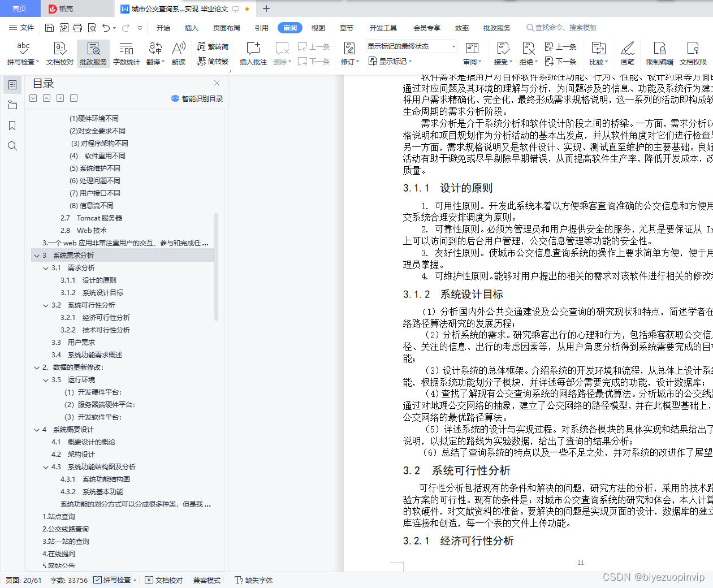Screen dimensions: 713x588
Task: Go to previous revision (上一条) beside 接受
Action: click(x=560, y=47)
